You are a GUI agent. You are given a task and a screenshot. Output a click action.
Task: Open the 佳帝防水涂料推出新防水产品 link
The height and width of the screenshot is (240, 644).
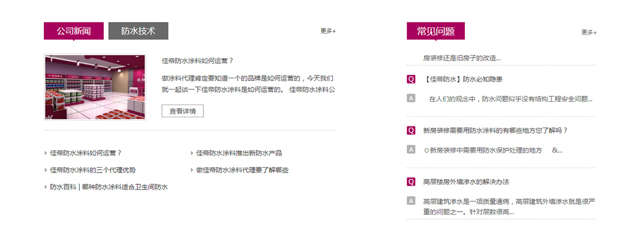point(239,153)
